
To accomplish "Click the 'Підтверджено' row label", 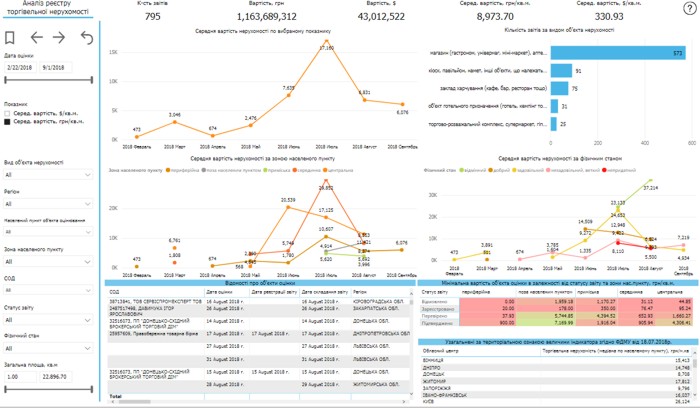I will pos(434,323).
